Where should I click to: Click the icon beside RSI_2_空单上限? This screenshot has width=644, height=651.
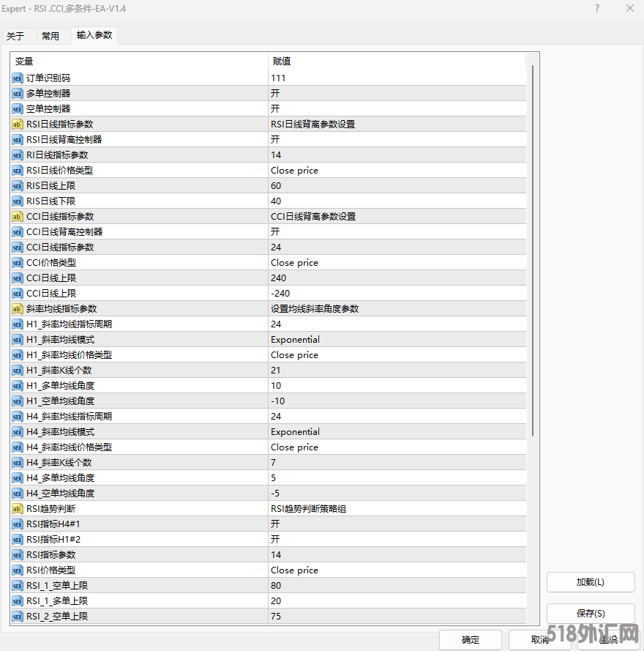pos(17,616)
